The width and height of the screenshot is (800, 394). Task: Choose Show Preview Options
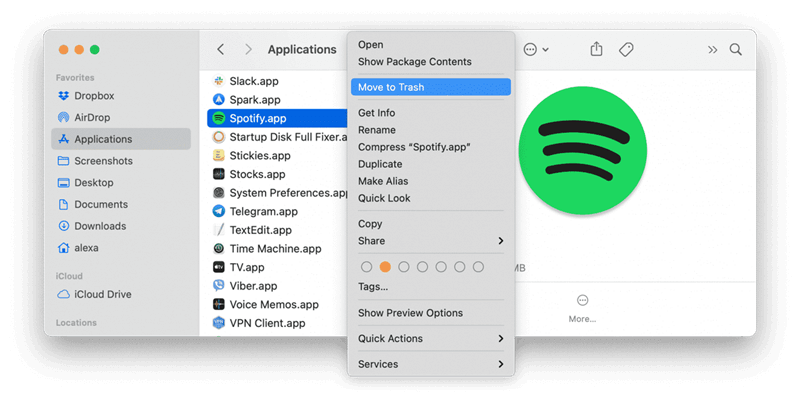coord(431,313)
